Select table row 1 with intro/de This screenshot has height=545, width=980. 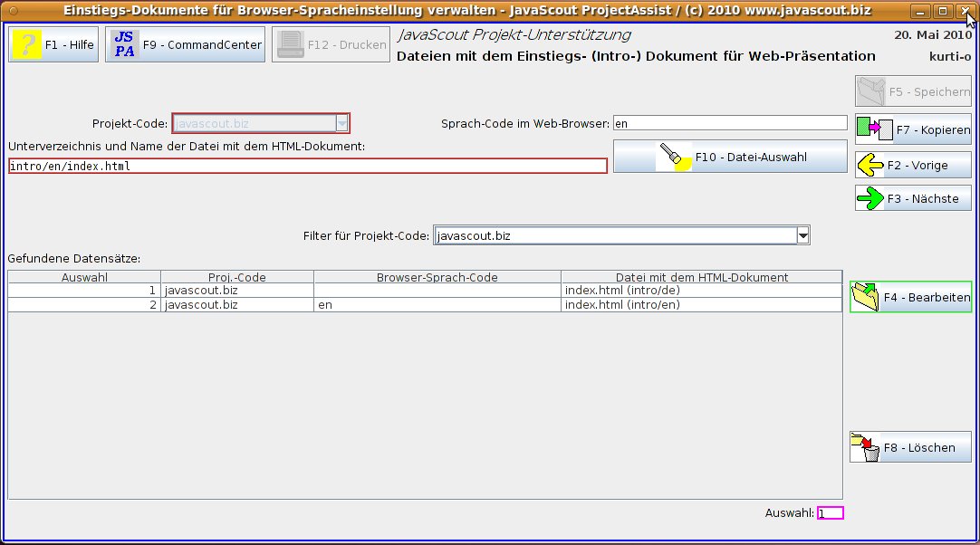pyautogui.click(x=424, y=291)
